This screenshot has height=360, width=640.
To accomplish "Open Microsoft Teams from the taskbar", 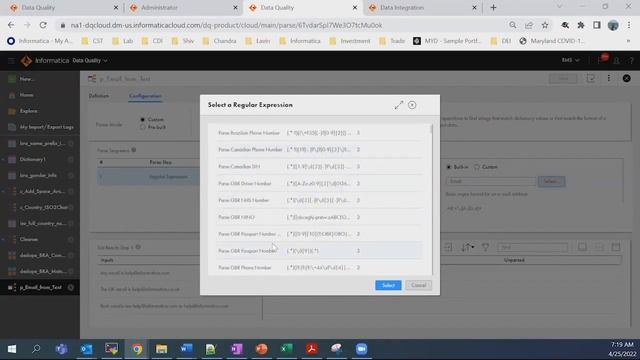I will (62, 349).
